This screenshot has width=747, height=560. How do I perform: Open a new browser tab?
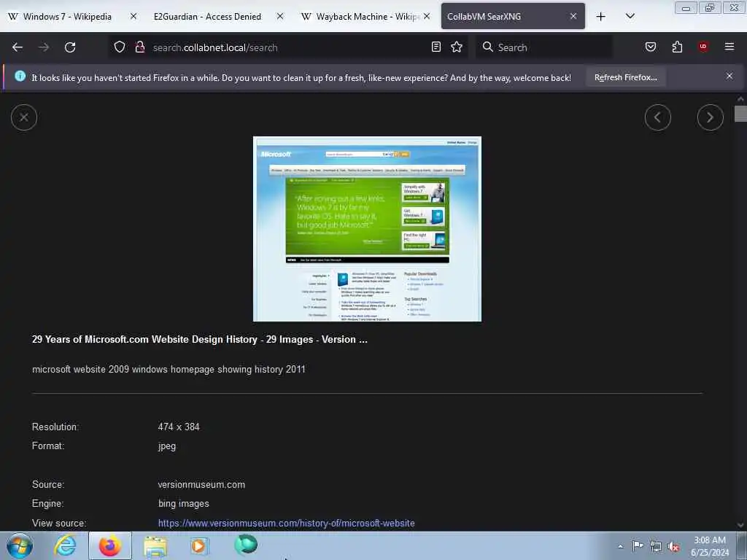[601, 17]
